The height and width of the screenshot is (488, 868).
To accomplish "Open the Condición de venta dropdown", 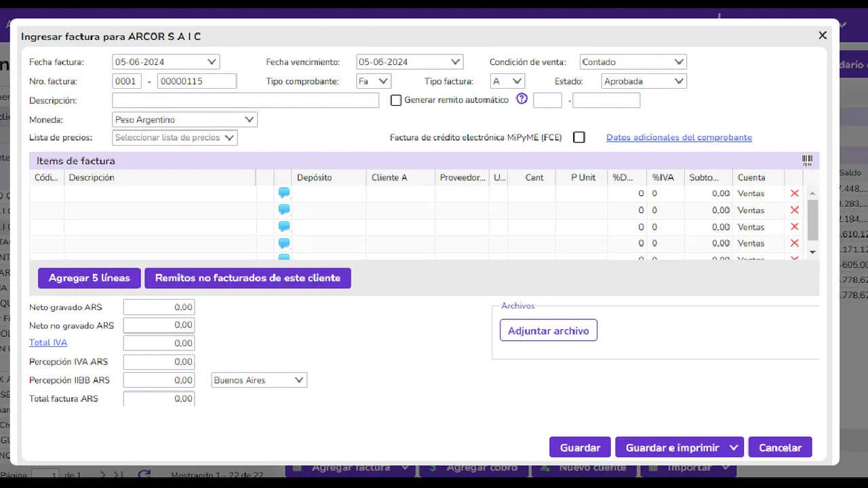I will coord(633,62).
